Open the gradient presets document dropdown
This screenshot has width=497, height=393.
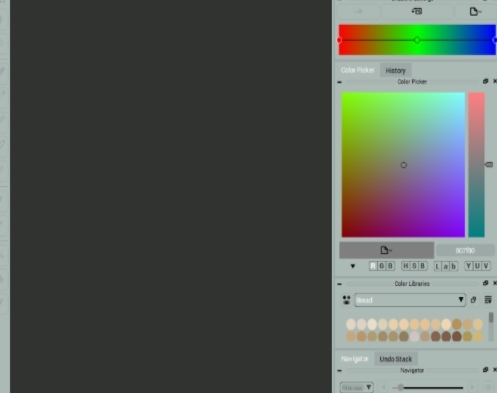pyautogui.click(x=475, y=12)
